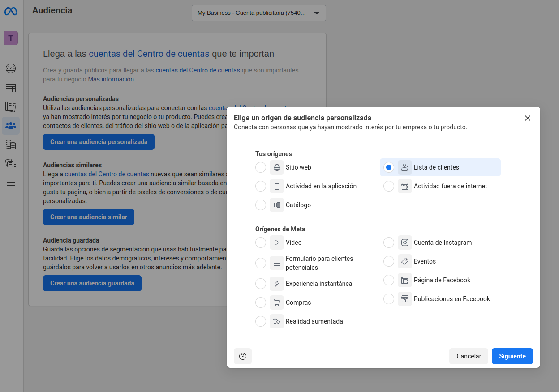The height and width of the screenshot is (392, 559).
Task: Click the ticket icon for Eventos
Action: click(405, 261)
